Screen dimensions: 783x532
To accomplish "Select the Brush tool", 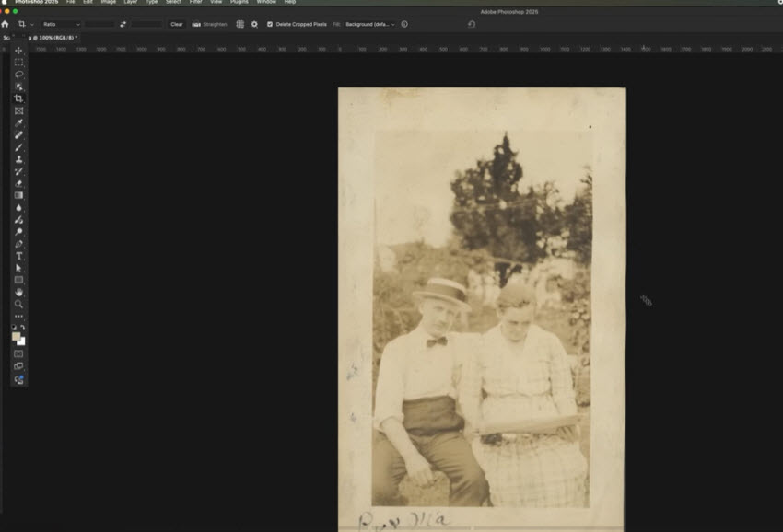I will (x=17, y=148).
